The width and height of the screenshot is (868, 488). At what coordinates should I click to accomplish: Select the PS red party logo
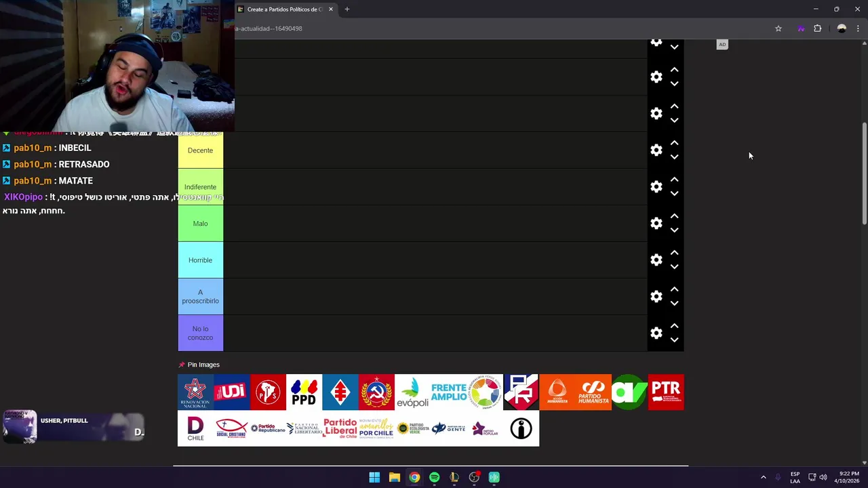coord(268,392)
